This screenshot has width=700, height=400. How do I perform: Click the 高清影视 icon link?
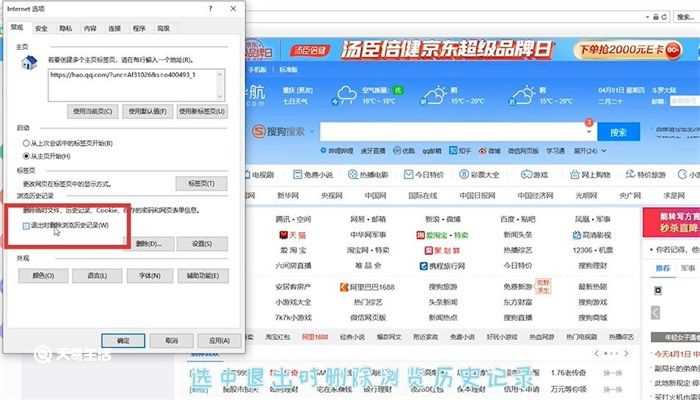pos(592,235)
